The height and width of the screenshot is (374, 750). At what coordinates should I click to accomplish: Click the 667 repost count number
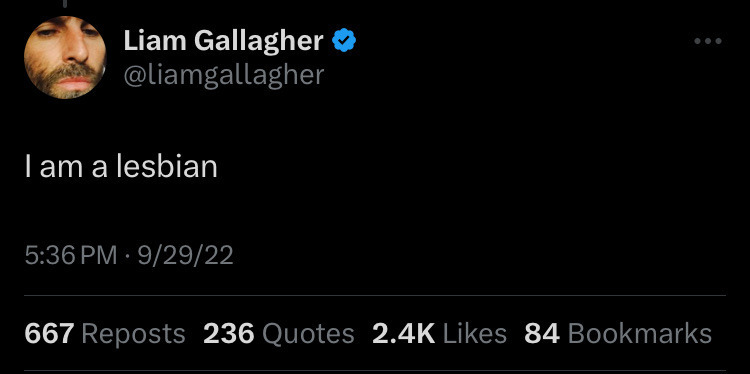[50, 333]
